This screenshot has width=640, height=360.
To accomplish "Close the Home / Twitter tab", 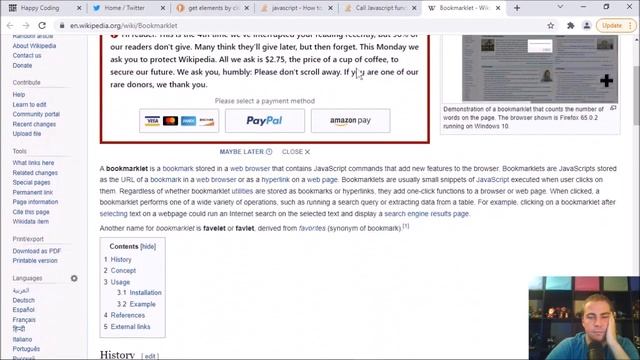I will [163, 8].
